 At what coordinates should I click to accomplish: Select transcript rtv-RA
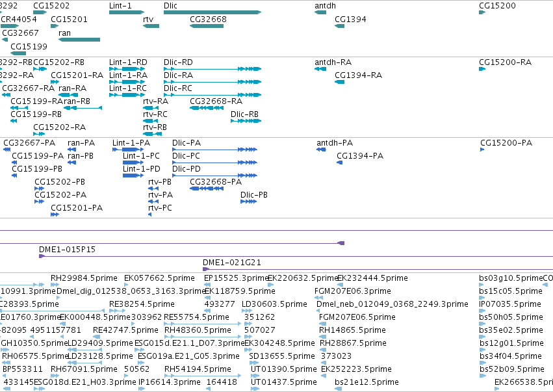(x=155, y=101)
